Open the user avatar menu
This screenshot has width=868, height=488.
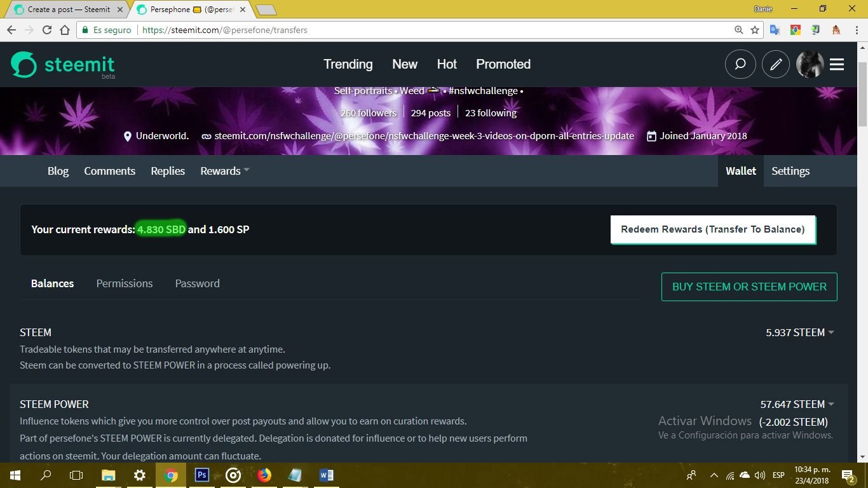[810, 64]
